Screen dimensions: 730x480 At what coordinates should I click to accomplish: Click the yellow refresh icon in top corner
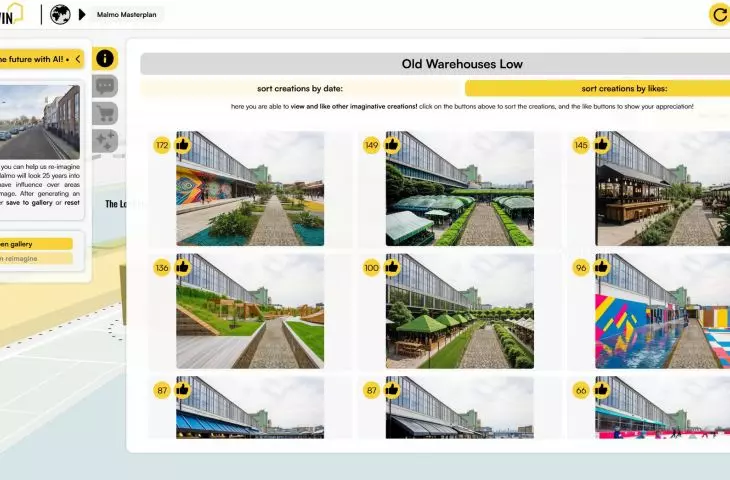tap(719, 15)
